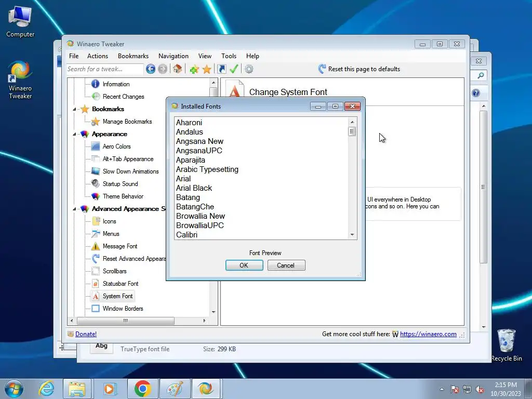
Task: Select the Icons tree item
Action: (109, 221)
